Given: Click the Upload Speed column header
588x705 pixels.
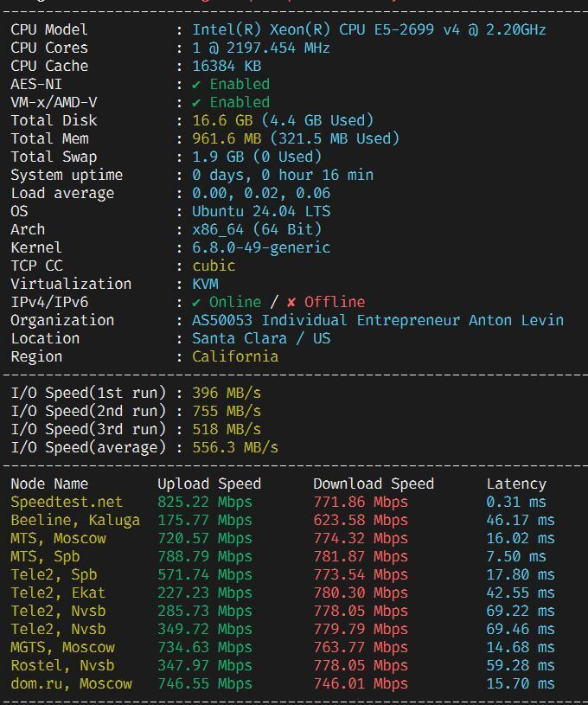Looking at the screenshot, I should [x=209, y=484].
